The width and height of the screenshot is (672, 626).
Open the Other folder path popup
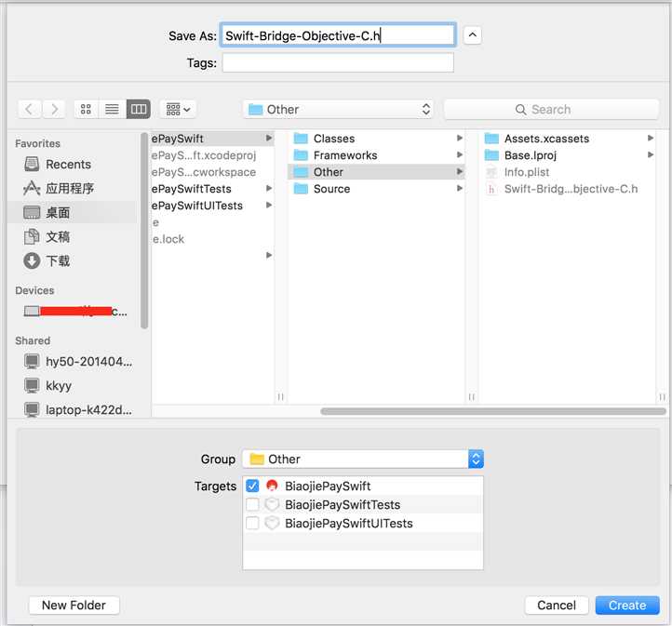coord(338,110)
